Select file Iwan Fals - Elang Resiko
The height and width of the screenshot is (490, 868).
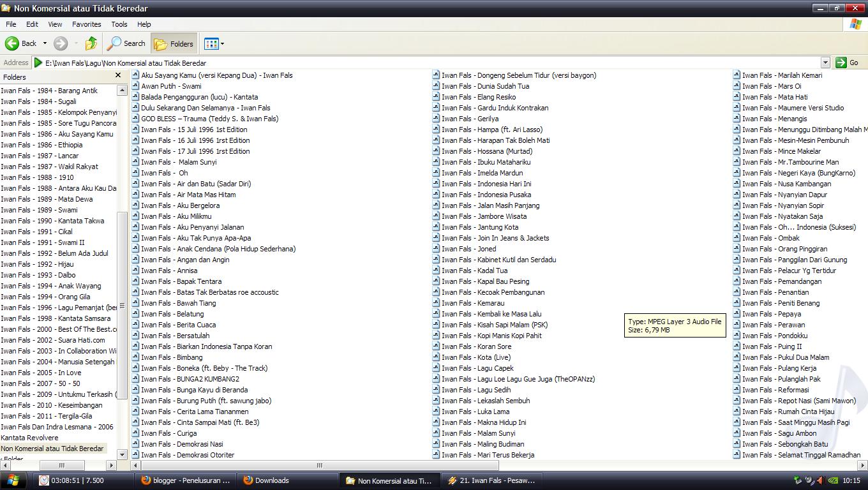point(479,97)
